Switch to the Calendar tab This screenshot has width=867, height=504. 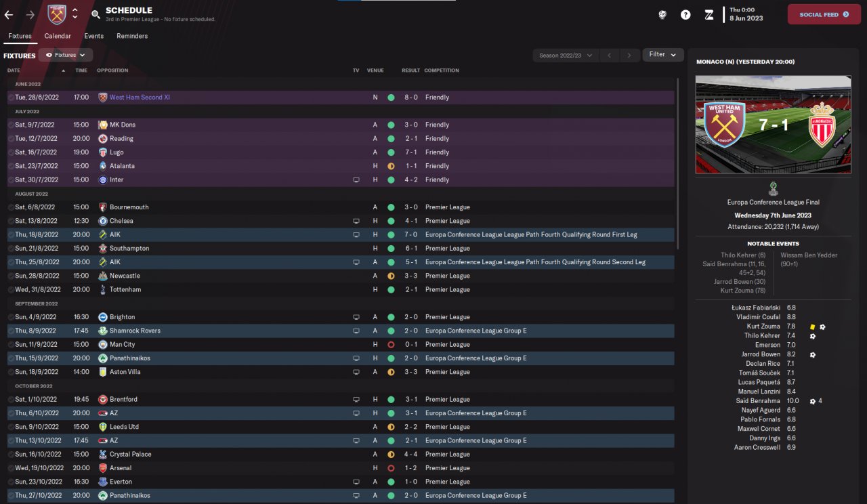pos(58,36)
